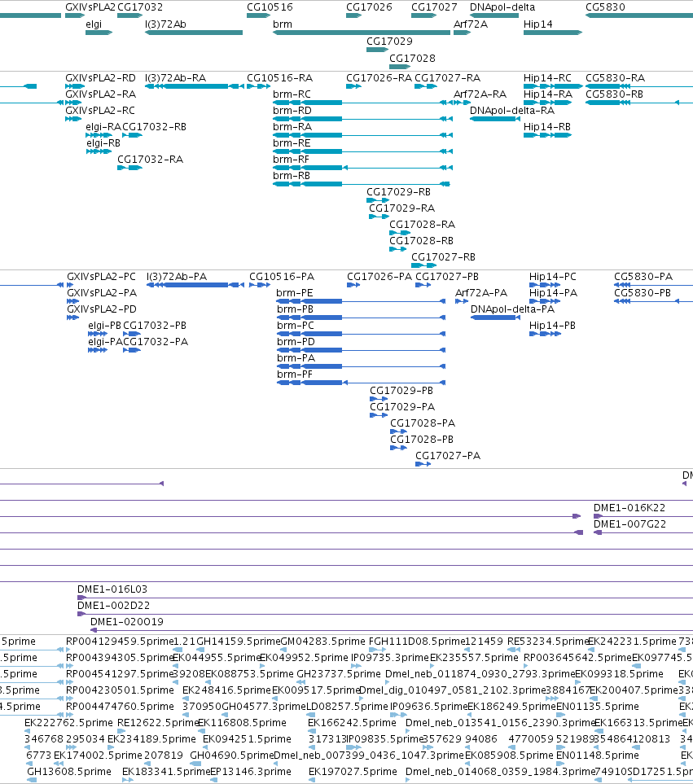Select the CG5830 gene label
This screenshot has height=784, width=693.
(605, 7)
